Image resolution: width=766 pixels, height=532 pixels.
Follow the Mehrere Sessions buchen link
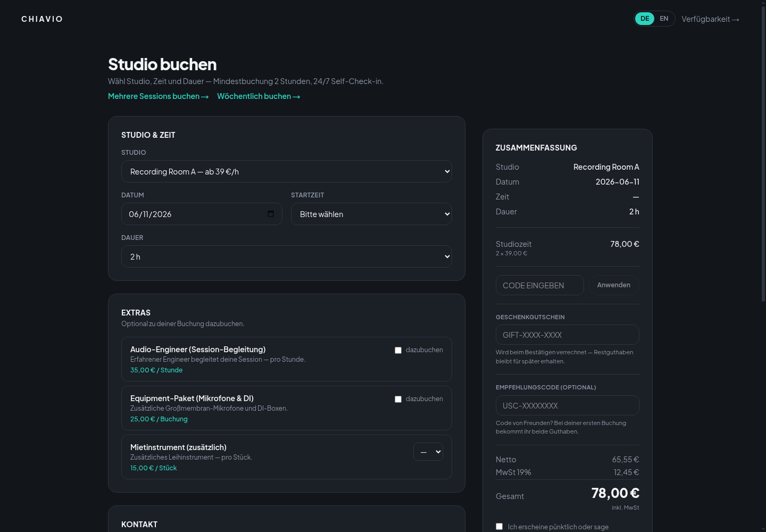point(158,96)
